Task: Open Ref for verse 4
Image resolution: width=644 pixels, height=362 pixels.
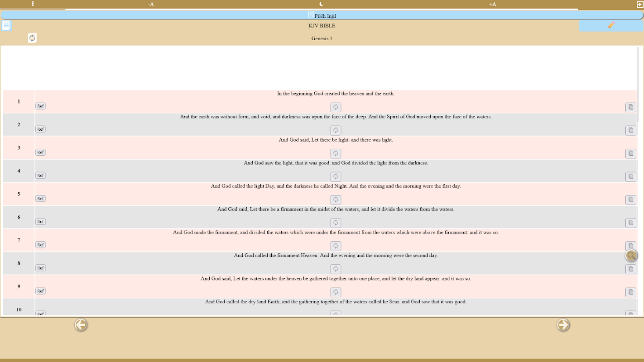Action: (x=41, y=175)
